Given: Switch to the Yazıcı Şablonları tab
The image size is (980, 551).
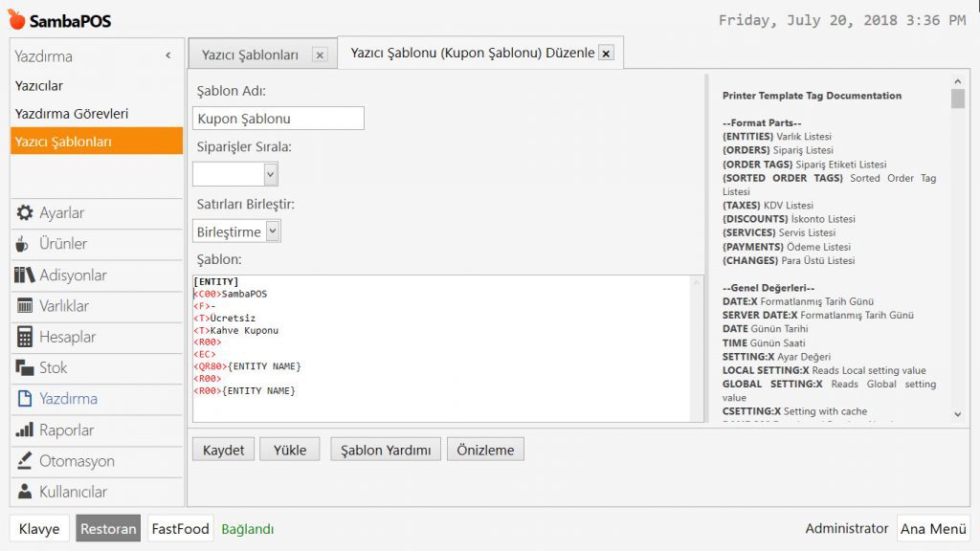Looking at the screenshot, I should point(250,55).
